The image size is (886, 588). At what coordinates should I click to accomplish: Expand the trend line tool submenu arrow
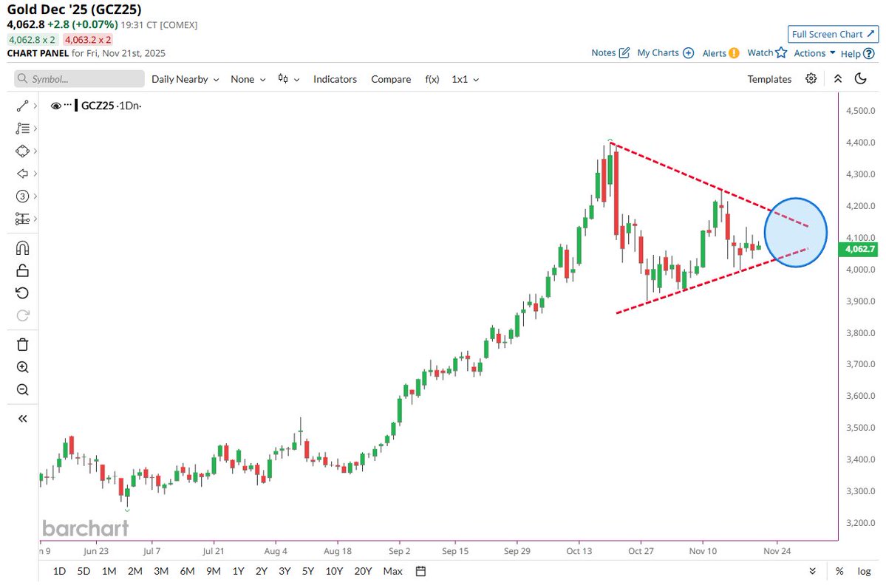click(35, 106)
